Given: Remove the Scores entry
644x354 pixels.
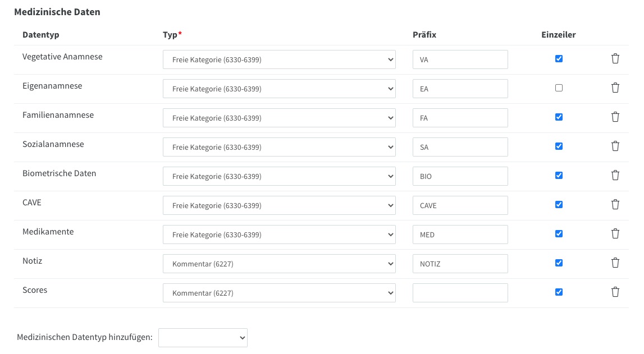Looking at the screenshot, I should [x=615, y=292].
